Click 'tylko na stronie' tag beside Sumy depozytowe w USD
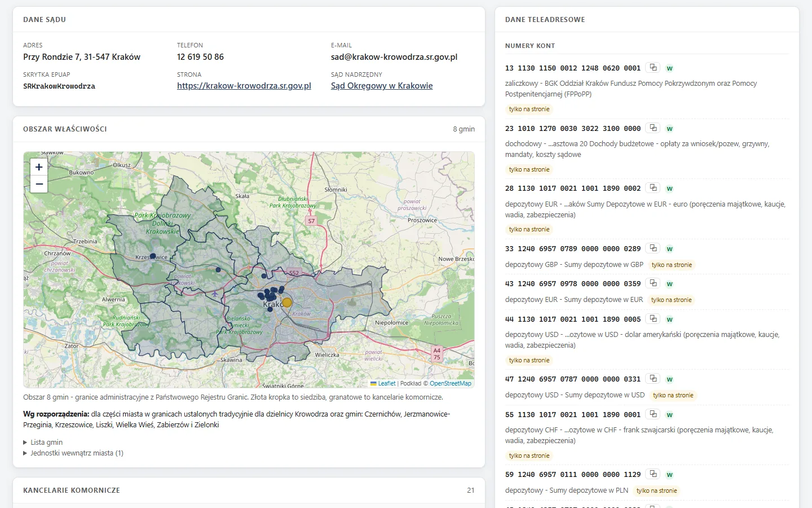Screen dimensions: 812x508 pyautogui.click(x=673, y=395)
